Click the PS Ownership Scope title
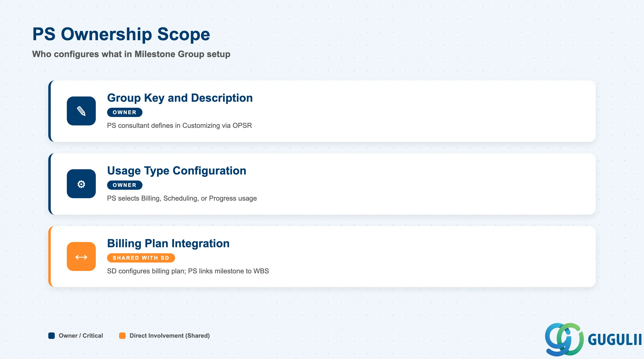The height and width of the screenshot is (359, 644). click(121, 34)
